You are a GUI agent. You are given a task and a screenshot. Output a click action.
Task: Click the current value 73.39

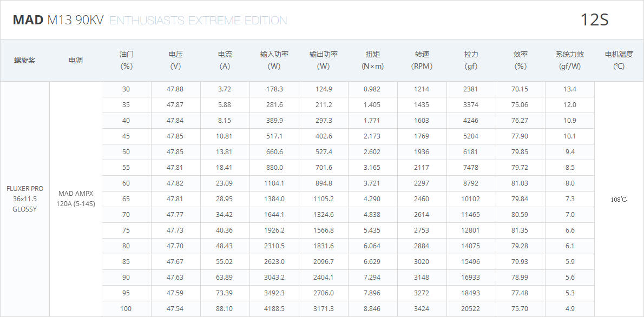(x=225, y=293)
